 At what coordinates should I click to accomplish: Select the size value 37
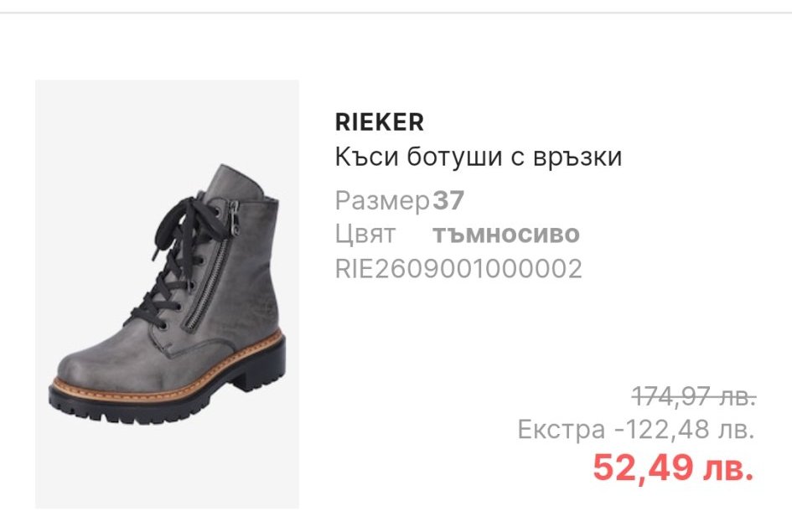coord(448,200)
